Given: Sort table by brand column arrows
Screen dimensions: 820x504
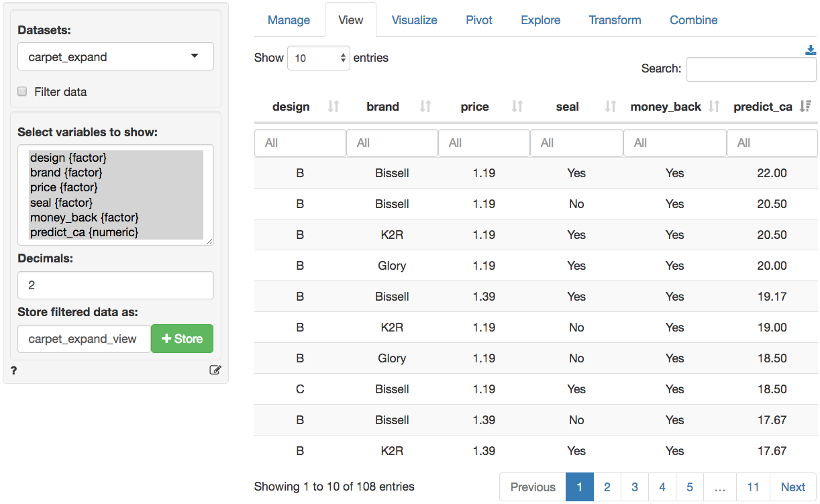Looking at the screenshot, I should 425,107.
